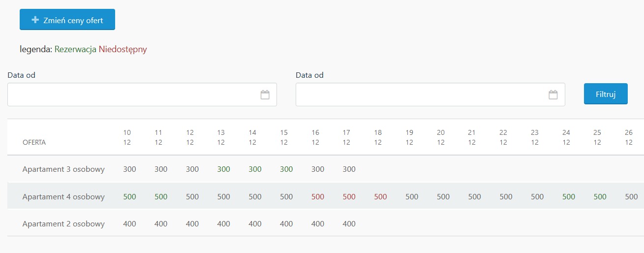Viewport: 644px width, 253px height.
Task: Click red 500 price under 16 12
Action: 318,197
